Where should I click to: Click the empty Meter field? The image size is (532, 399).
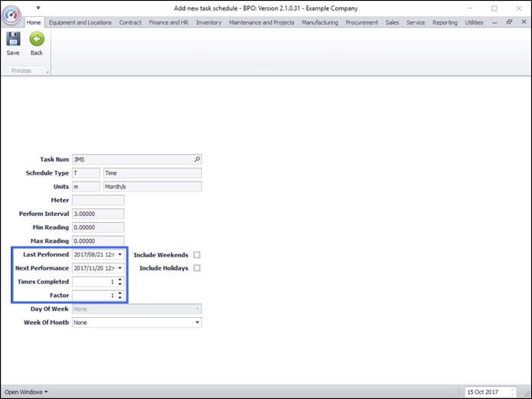click(98, 200)
